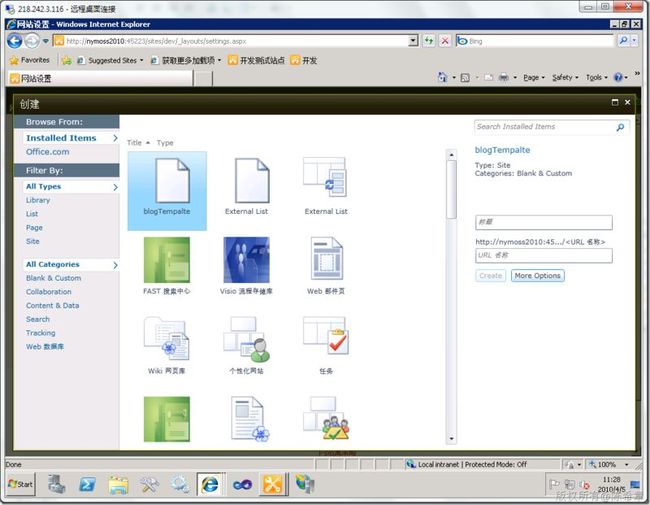Click the IE Help question mark icon
Screen dimensions: 650x505
pos(618,77)
